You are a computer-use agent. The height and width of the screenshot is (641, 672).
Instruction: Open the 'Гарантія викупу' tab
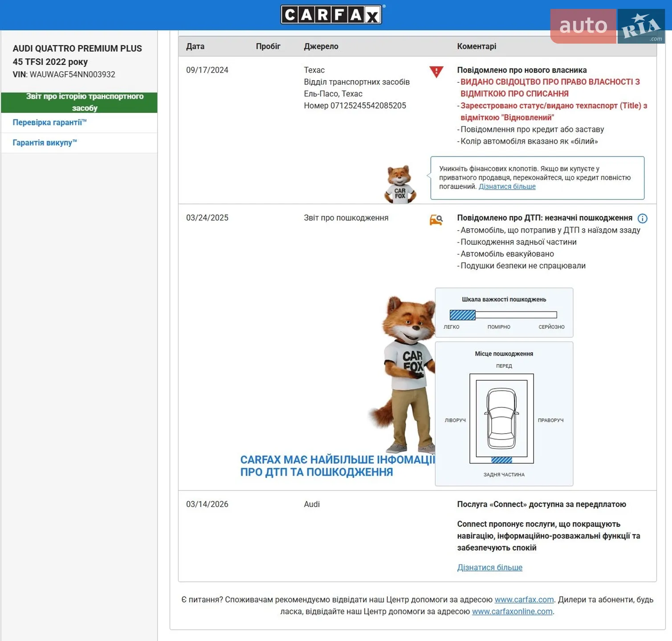(x=45, y=143)
